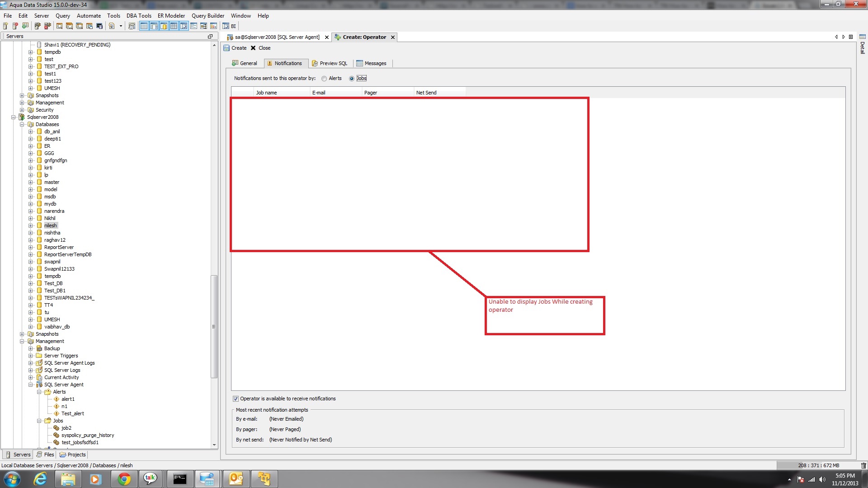Click the scheduler/calculator toolbar icon
Screen dimensions: 868x488
tap(132, 26)
